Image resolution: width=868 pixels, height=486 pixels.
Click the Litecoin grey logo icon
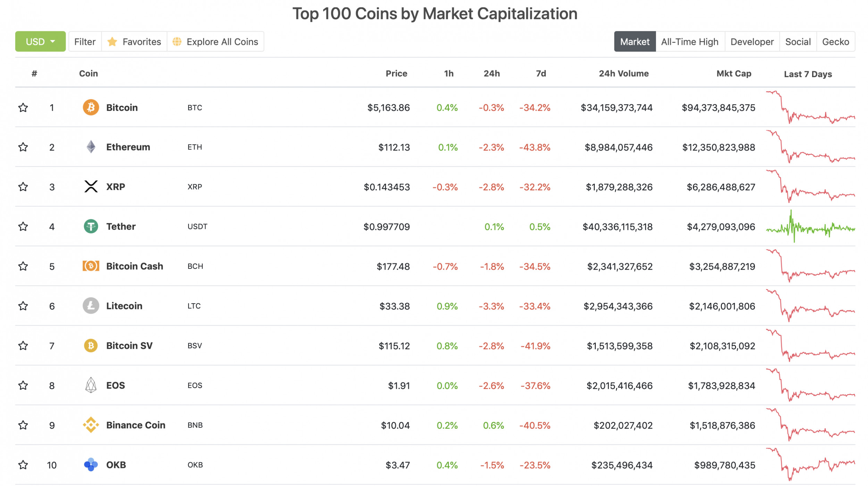tap(91, 306)
